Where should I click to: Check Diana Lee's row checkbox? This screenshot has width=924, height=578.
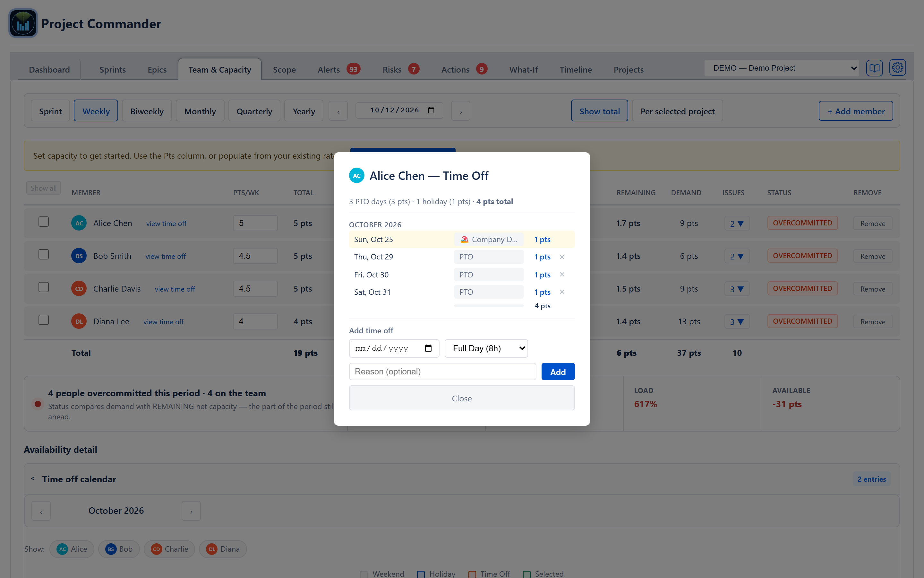(x=44, y=320)
